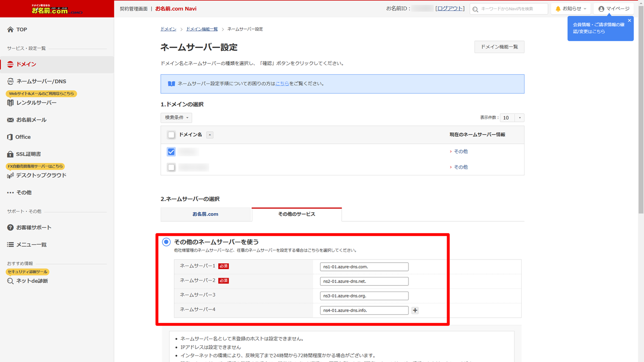
Task: Click the お客様サポート question mark icon
Action: (10, 228)
